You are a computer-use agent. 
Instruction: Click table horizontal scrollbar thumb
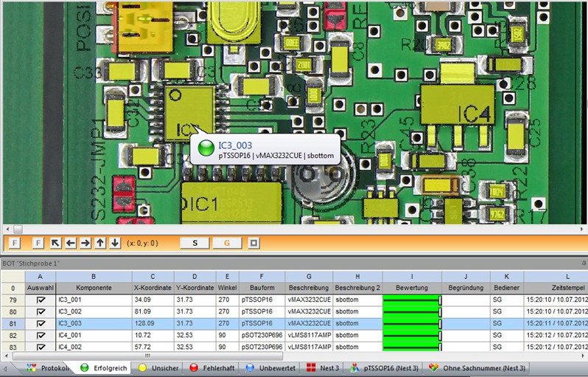click(x=148, y=356)
